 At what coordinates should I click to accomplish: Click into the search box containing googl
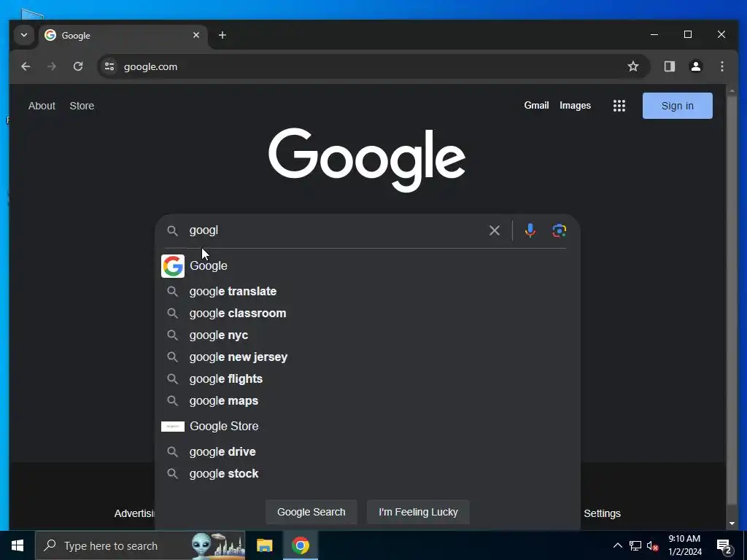click(333, 230)
